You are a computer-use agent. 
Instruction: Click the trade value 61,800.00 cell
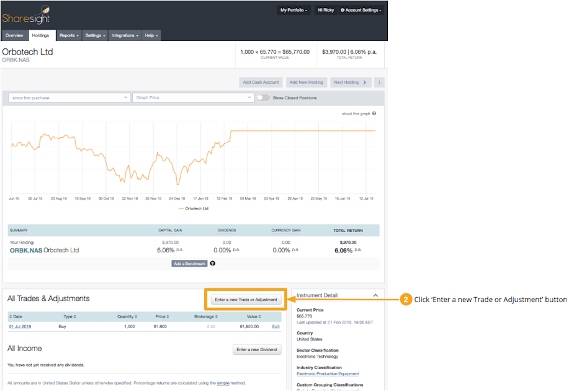[x=249, y=327]
